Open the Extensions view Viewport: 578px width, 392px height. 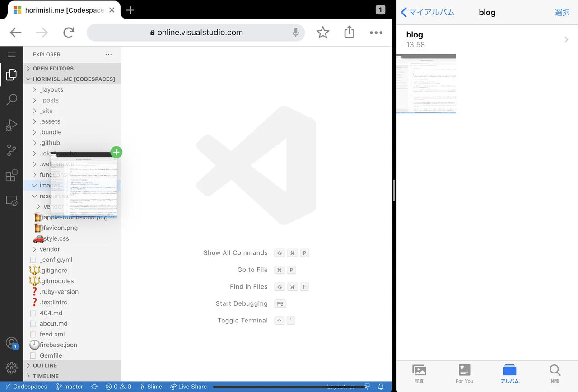[x=11, y=176]
